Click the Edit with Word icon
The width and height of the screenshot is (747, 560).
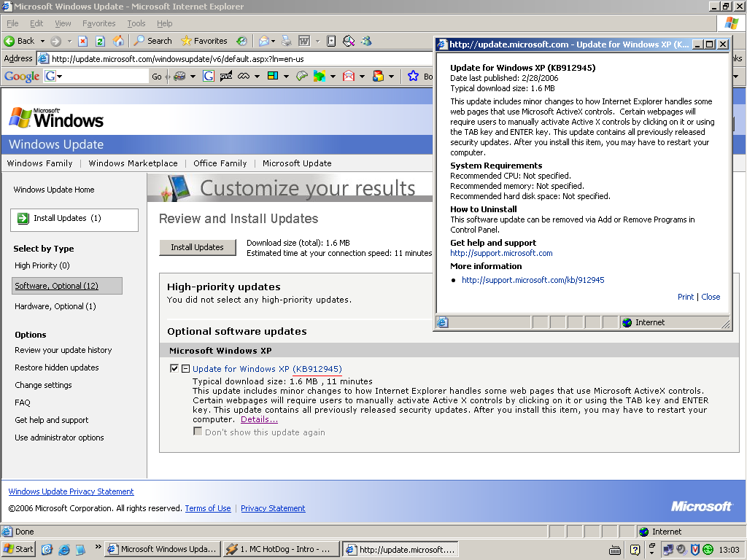click(304, 41)
